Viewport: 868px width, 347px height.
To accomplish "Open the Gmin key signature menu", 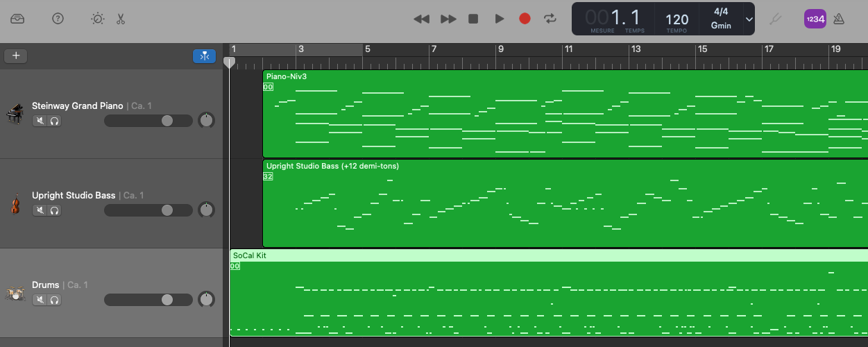I will click(721, 26).
